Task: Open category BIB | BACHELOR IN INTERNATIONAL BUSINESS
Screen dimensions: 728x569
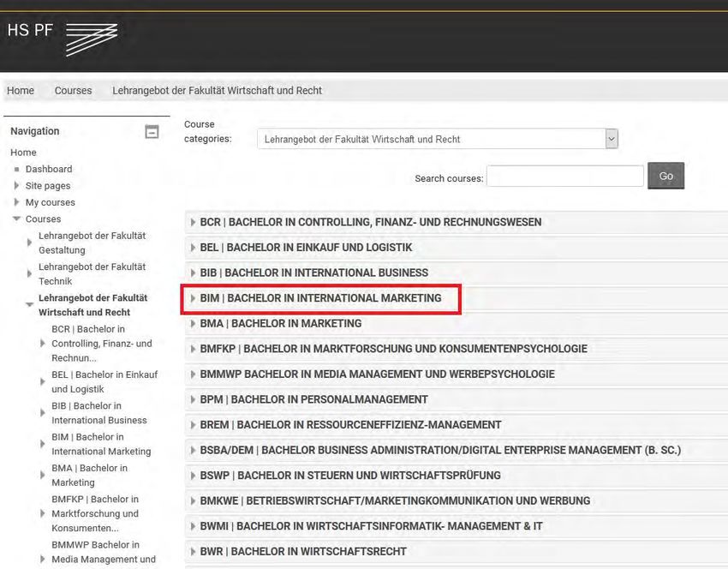Action: pyautogui.click(x=313, y=273)
